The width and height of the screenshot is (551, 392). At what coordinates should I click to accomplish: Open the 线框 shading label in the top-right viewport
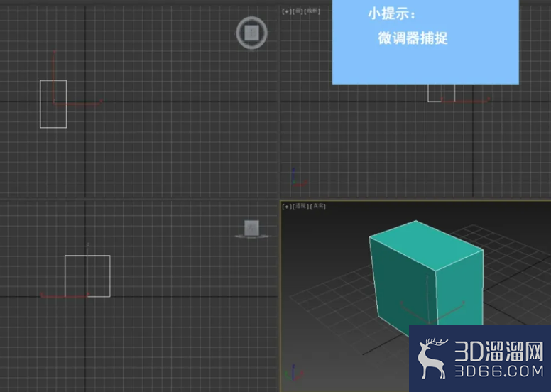(312, 11)
